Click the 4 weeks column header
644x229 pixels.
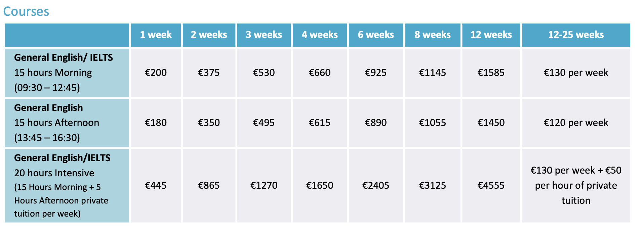click(320, 35)
